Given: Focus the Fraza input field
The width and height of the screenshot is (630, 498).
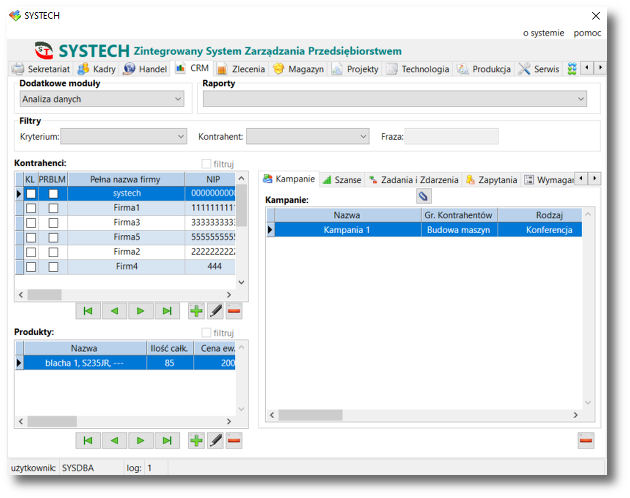Looking at the screenshot, I should pos(451,137).
